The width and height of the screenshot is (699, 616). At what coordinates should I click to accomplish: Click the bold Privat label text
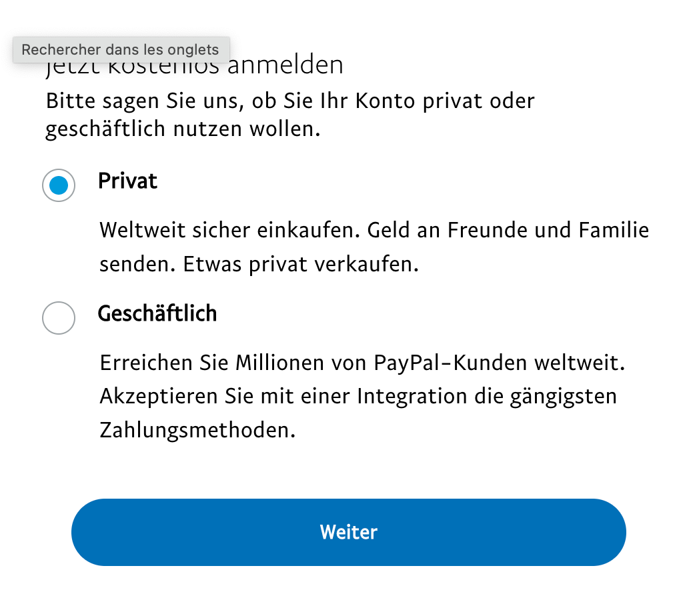[x=127, y=181]
